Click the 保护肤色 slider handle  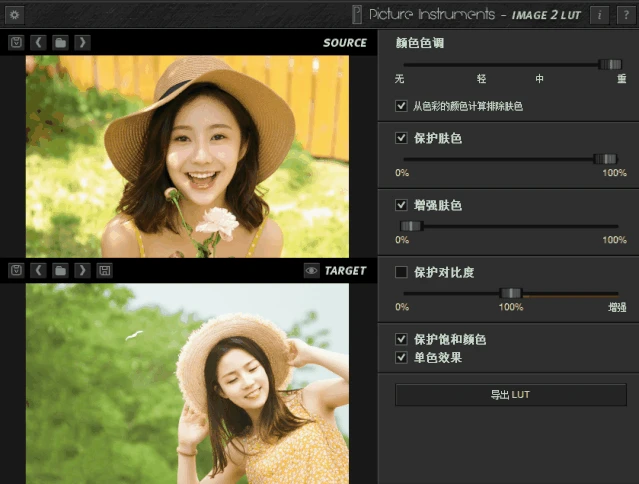(606, 159)
